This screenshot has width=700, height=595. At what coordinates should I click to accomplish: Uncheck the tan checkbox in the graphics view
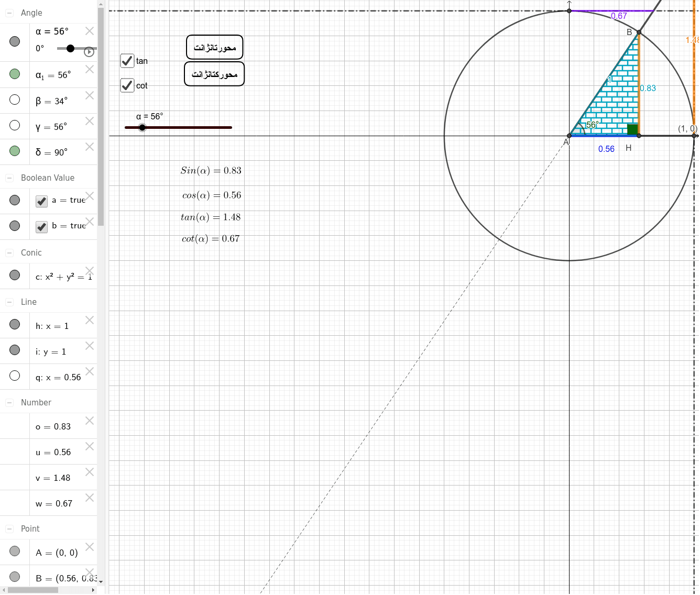pyautogui.click(x=127, y=61)
